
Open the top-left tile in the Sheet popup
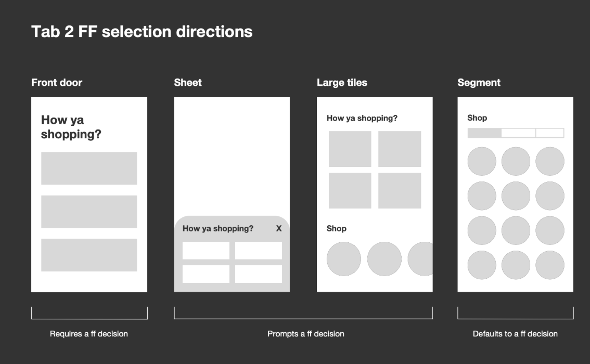click(x=206, y=250)
